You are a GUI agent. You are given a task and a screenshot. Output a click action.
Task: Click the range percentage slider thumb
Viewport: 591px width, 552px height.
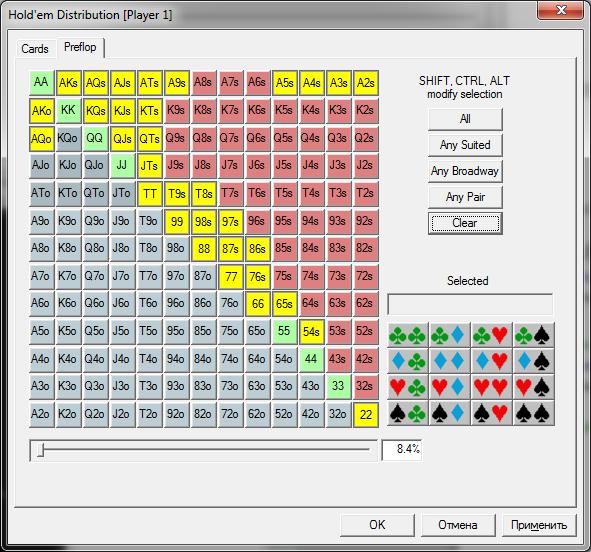(41, 450)
